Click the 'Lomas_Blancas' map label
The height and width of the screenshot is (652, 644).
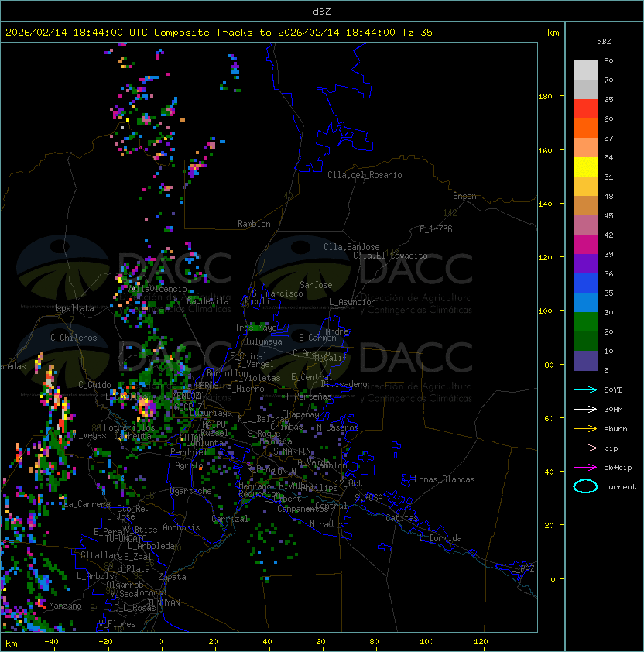444,479
